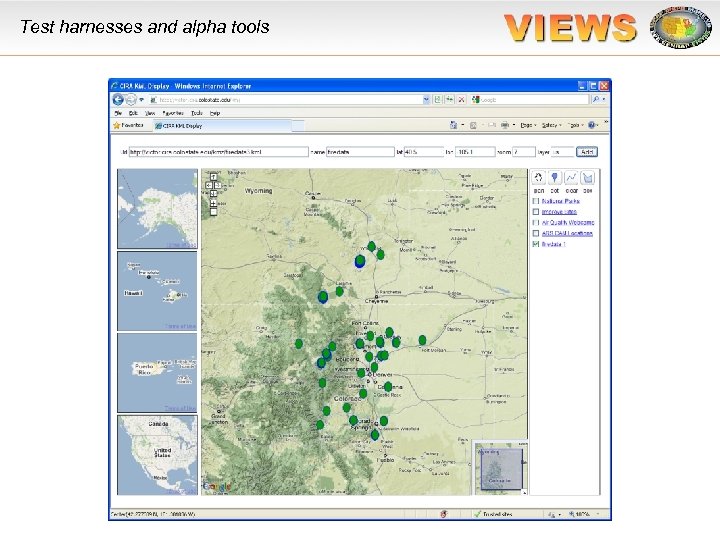Click the name input field
The width and height of the screenshot is (720, 540).
[x=360, y=152]
